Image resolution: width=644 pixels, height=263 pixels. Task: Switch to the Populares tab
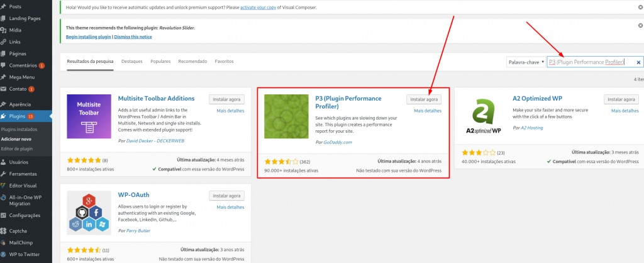tap(160, 61)
